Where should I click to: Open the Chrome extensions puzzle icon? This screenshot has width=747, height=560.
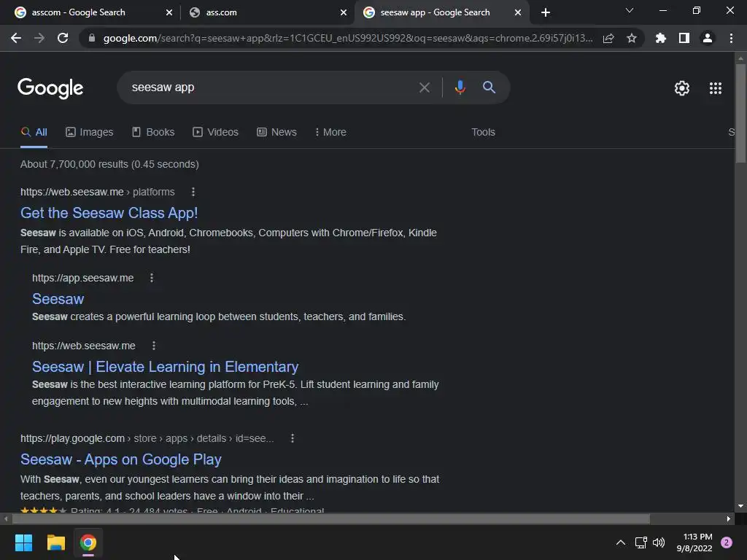click(661, 38)
